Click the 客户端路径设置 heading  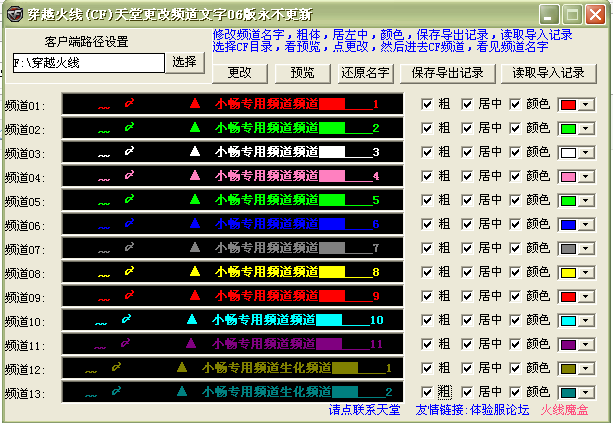point(86,41)
